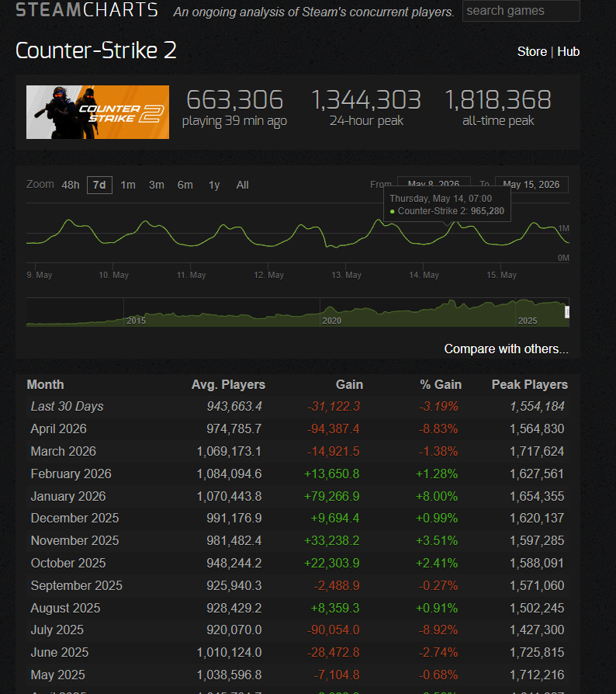Image resolution: width=616 pixels, height=694 pixels.
Task: Select the 1y zoom option
Action: [x=214, y=185]
